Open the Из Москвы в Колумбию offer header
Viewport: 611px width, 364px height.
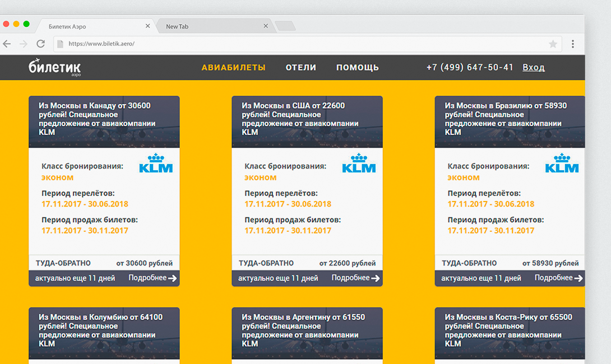(104, 333)
